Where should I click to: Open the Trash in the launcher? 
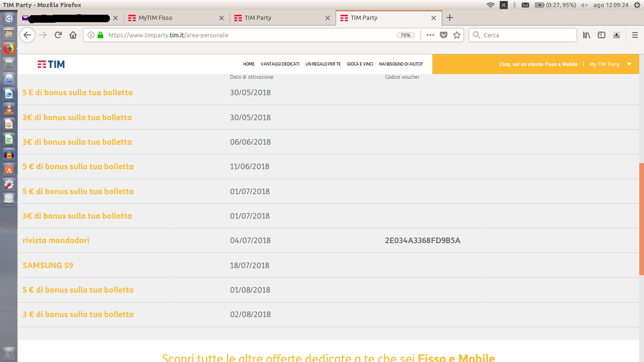[x=9, y=353]
